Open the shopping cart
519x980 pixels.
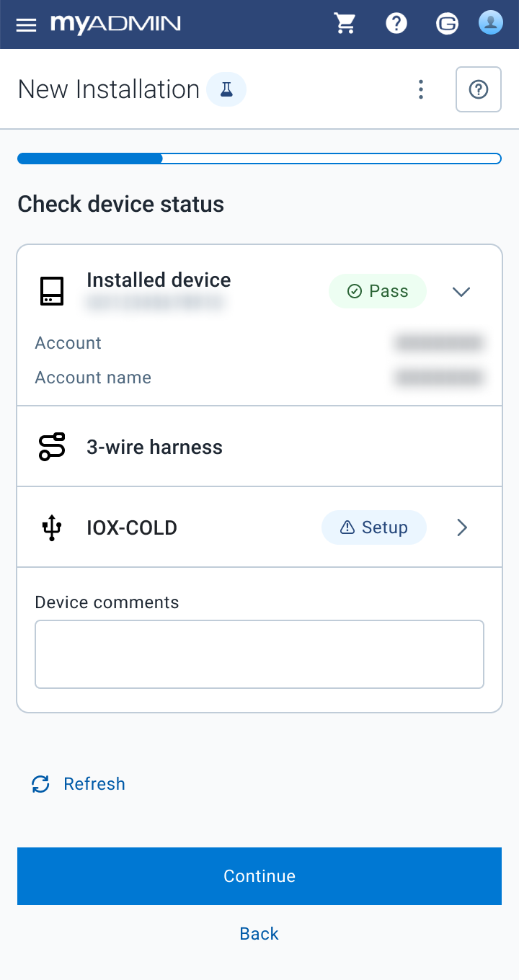(x=345, y=24)
